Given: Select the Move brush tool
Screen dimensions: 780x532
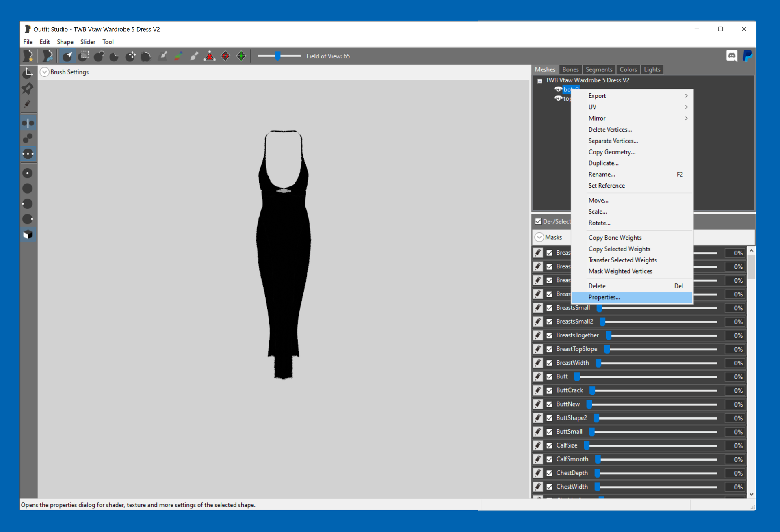Looking at the screenshot, I should pyautogui.click(x=130, y=56).
